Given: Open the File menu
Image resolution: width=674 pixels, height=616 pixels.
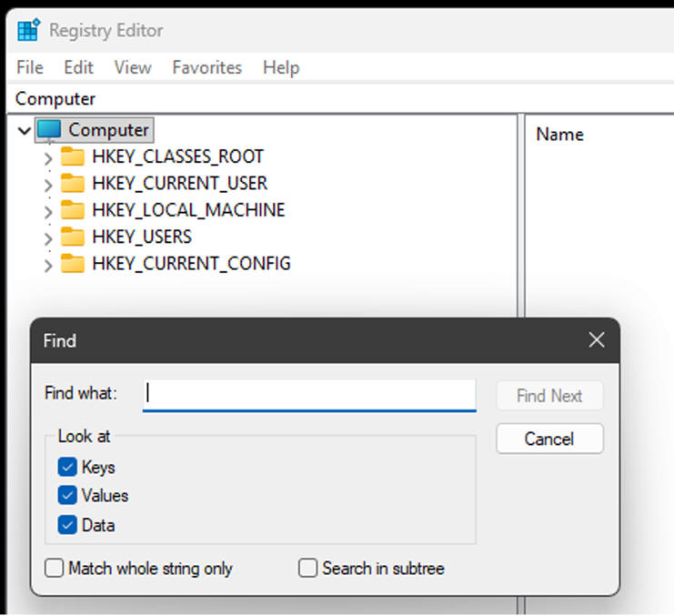Looking at the screenshot, I should coord(30,67).
